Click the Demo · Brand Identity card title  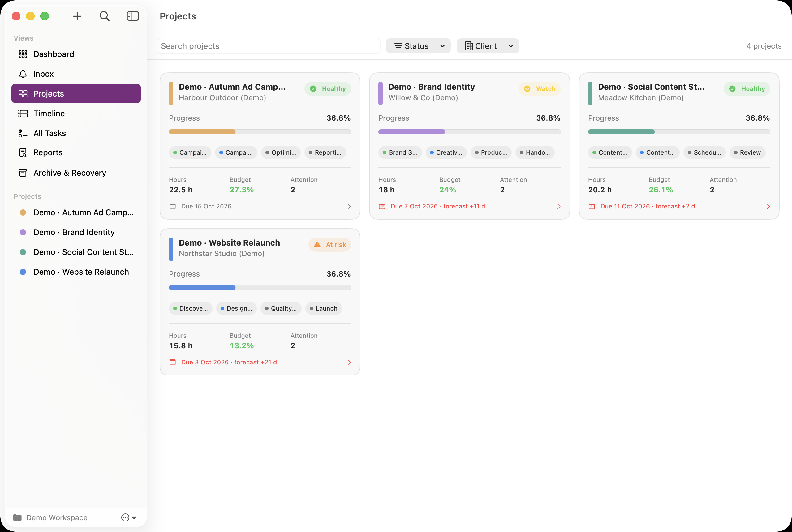(x=431, y=87)
